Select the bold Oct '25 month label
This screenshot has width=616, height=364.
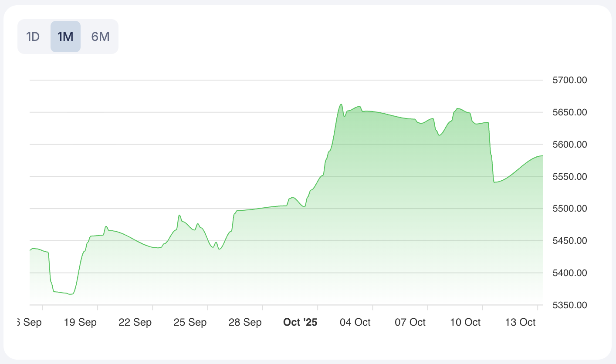pos(300,323)
